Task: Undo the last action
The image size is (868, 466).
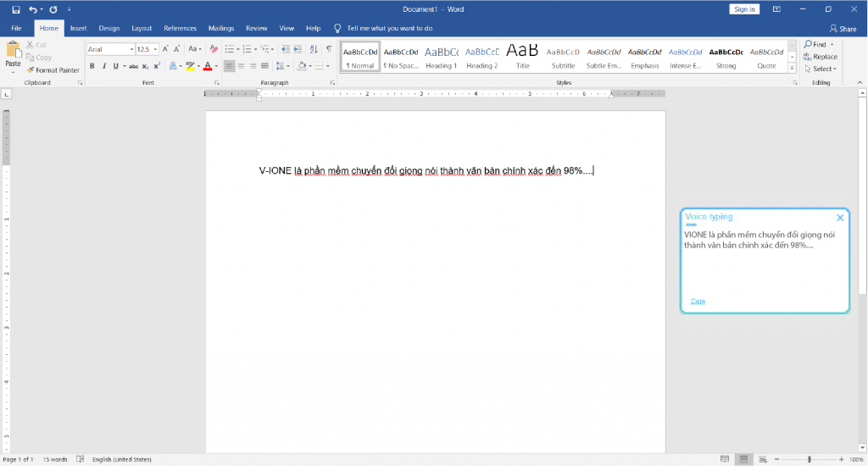Action: pyautogui.click(x=33, y=9)
